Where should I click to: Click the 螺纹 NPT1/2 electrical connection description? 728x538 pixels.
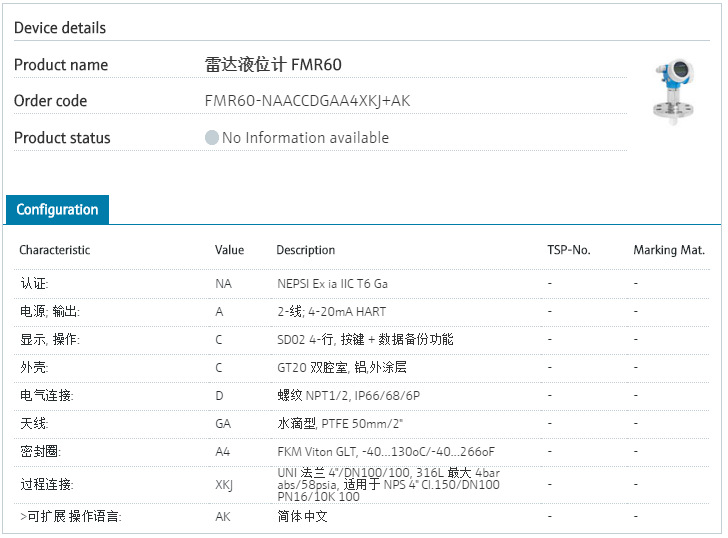pos(348,396)
